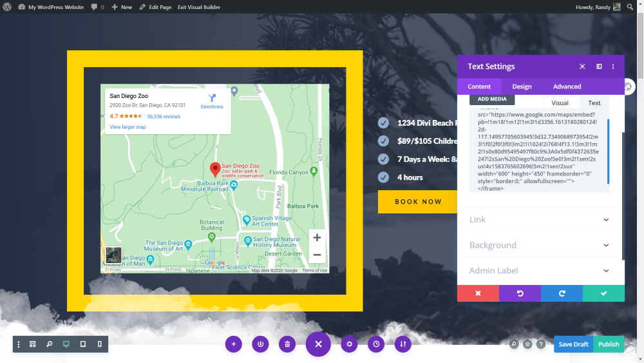Image resolution: width=644 pixels, height=363 pixels.
Task: Click View larger map link
Action: click(128, 127)
